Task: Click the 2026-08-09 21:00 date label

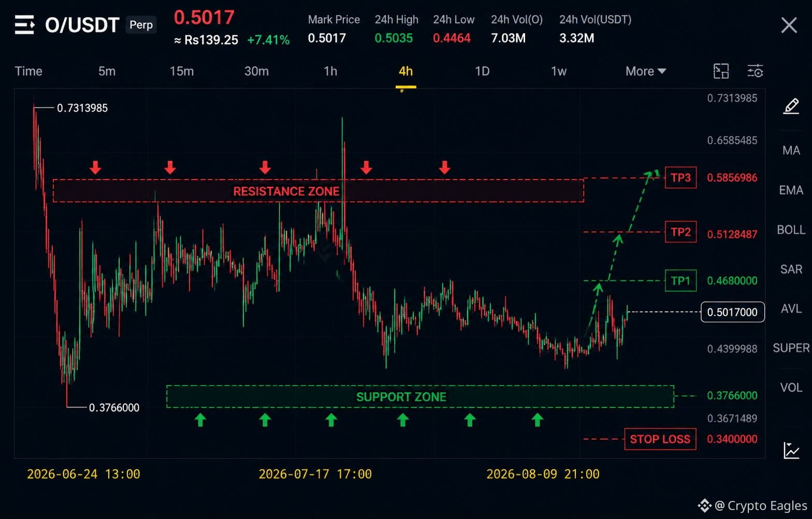Action: [x=543, y=474]
